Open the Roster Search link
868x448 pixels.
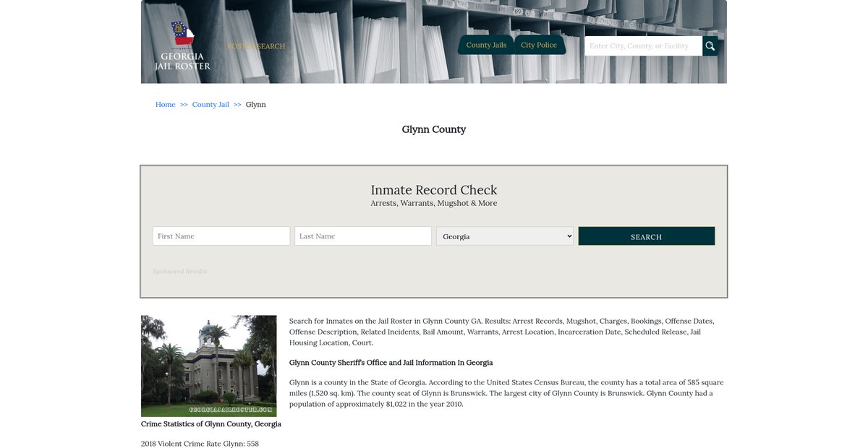click(256, 46)
